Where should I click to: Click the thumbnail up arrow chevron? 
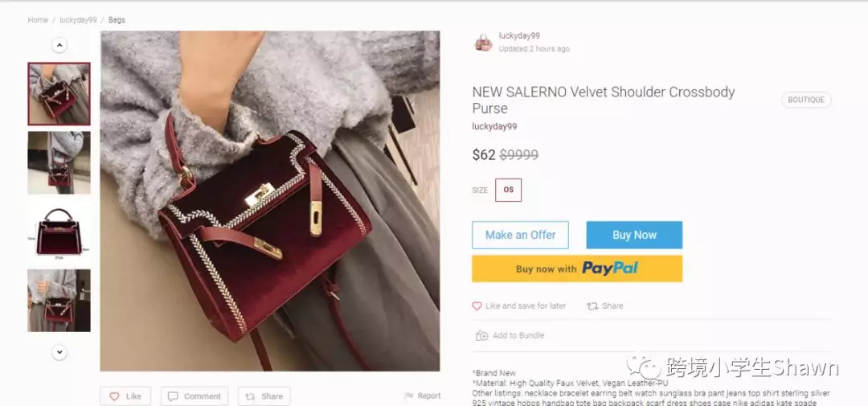pyautogui.click(x=59, y=45)
